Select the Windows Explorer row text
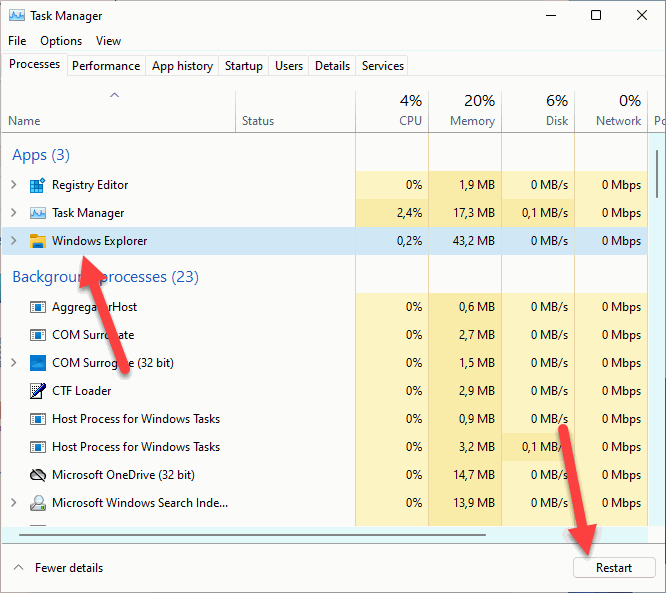This screenshot has height=593, width=666. point(99,241)
